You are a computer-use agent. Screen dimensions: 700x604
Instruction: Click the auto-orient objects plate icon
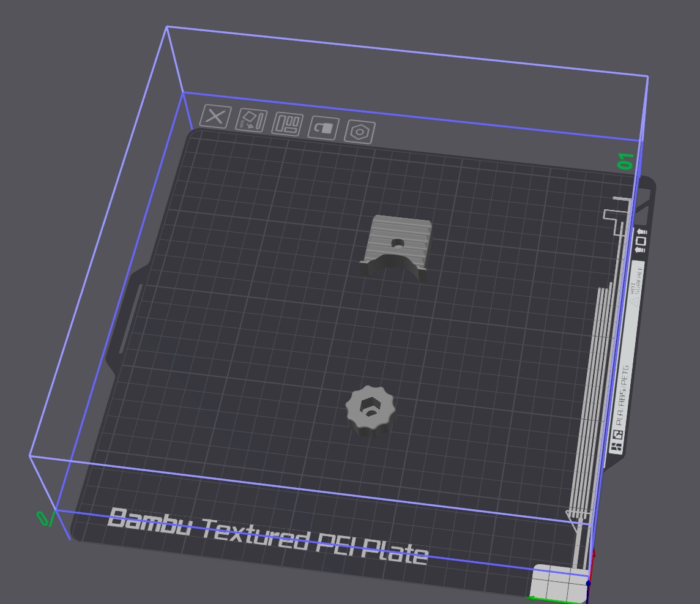point(251,120)
